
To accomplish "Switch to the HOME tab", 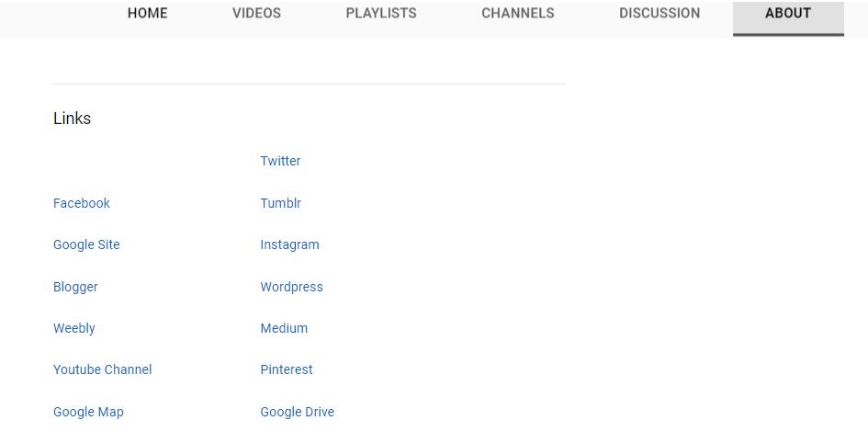I will (x=147, y=13).
